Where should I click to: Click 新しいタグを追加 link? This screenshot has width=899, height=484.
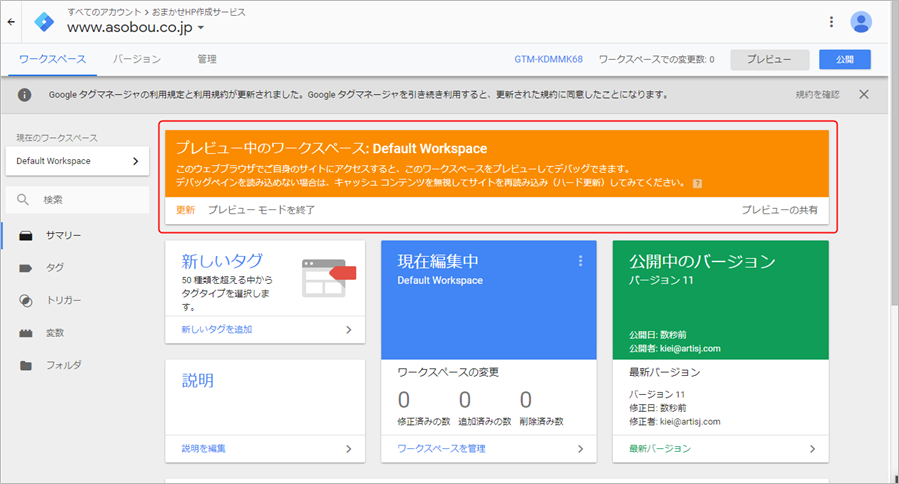tap(217, 329)
